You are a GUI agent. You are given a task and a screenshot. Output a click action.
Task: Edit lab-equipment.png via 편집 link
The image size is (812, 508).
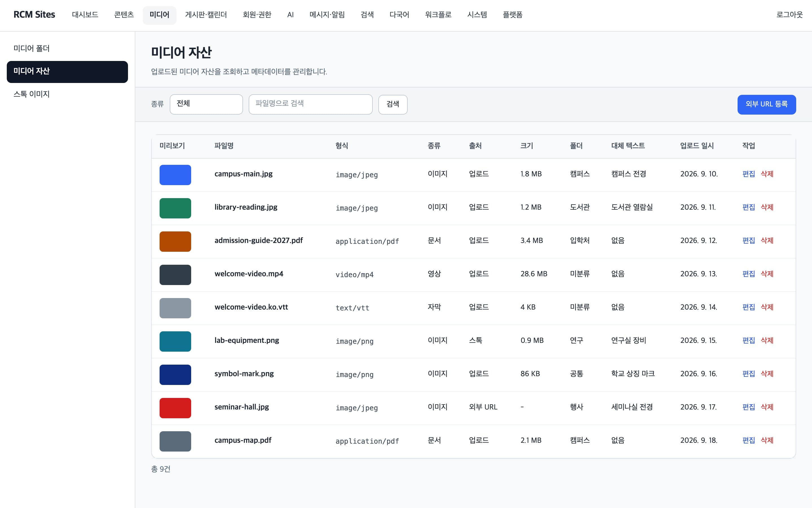(749, 340)
